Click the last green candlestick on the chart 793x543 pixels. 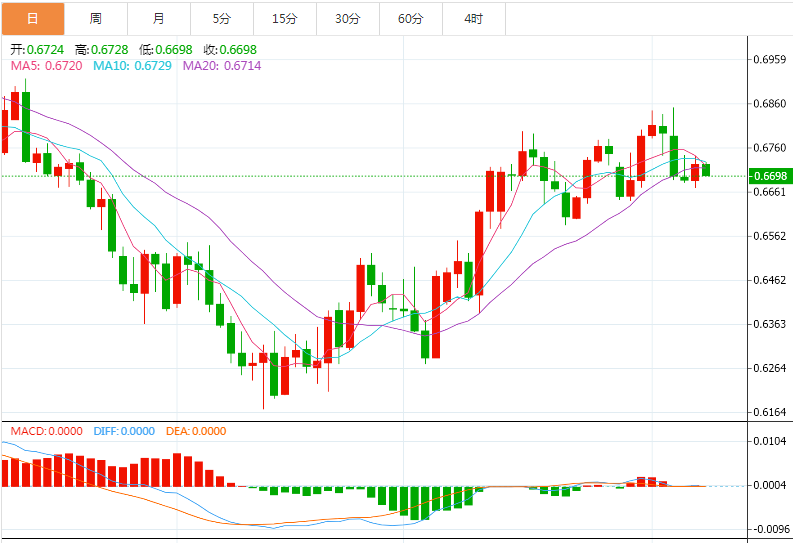point(706,170)
